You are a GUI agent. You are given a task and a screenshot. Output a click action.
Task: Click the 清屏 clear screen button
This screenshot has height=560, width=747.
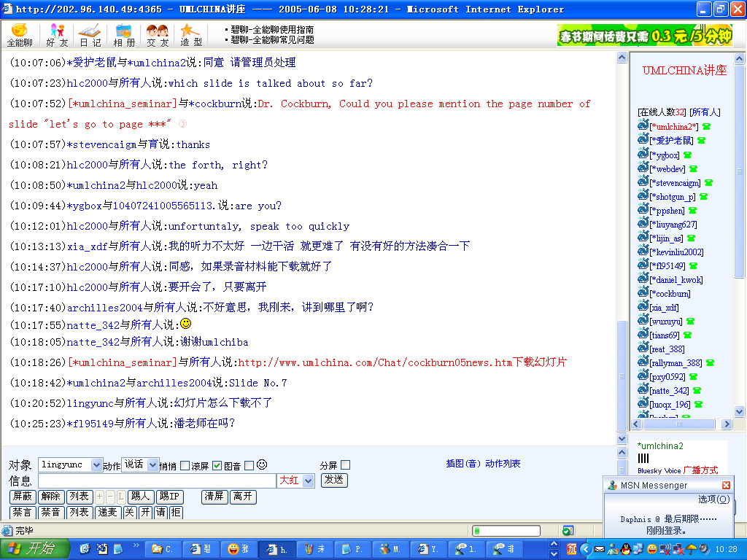(214, 497)
